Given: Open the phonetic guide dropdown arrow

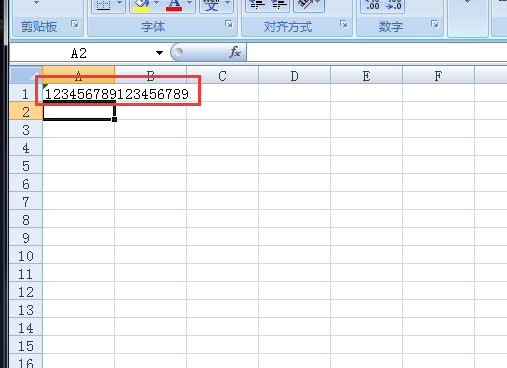Looking at the screenshot, I should coord(227,4).
